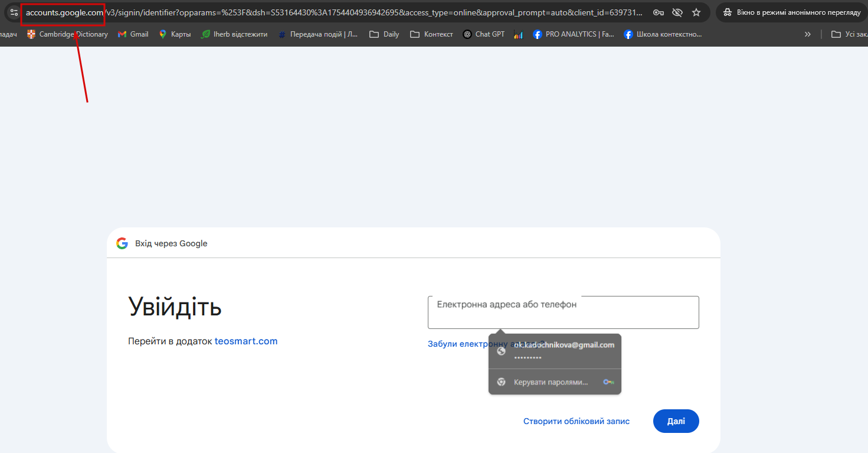The width and height of the screenshot is (868, 453).
Task: Open site information icon in address bar
Action: click(14, 12)
